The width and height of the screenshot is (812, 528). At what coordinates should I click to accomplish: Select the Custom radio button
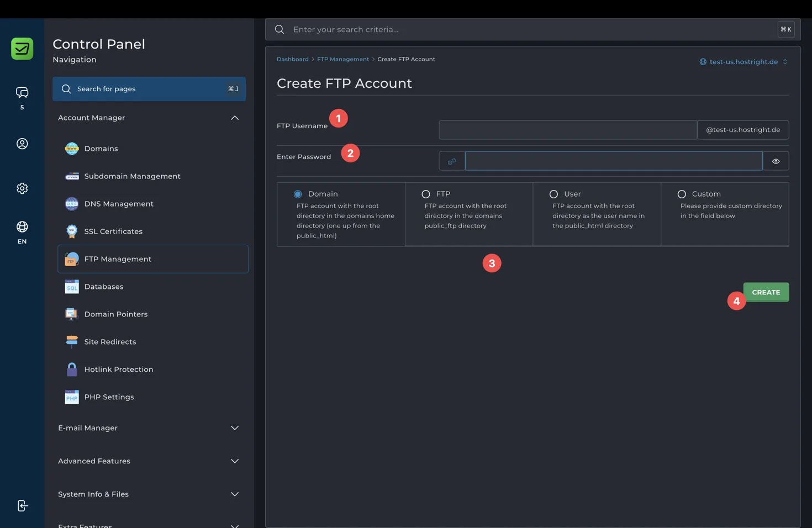pos(682,194)
